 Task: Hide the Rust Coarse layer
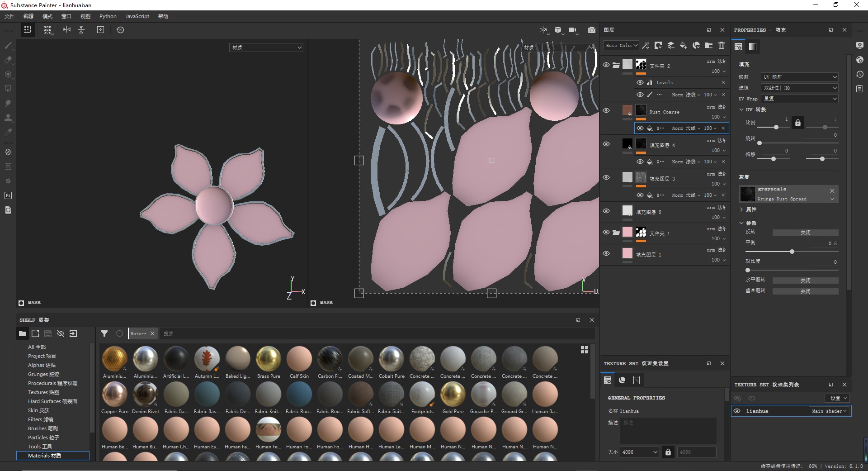pyautogui.click(x=606, y=110)
